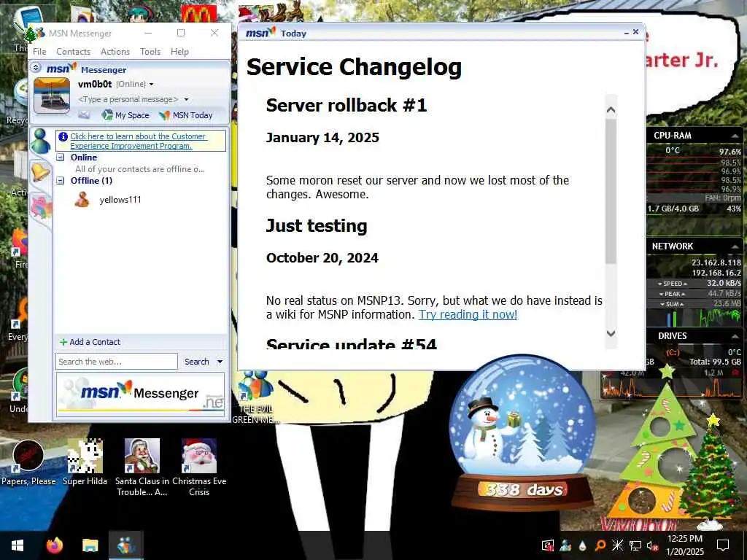Screen dimensions: 747x560
Task: Click the network monitor tray icon
Action: [635, 545]
